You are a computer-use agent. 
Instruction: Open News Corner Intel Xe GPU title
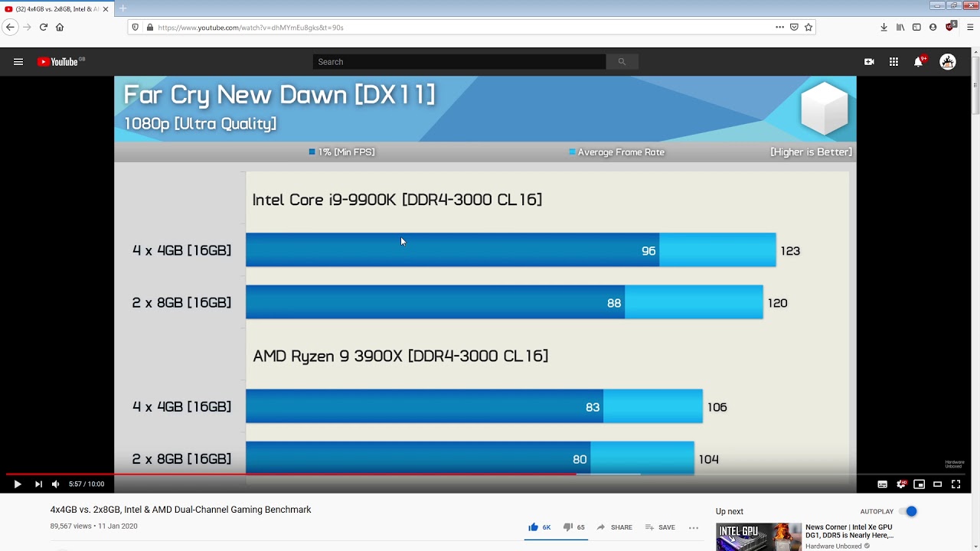[850, 531]
